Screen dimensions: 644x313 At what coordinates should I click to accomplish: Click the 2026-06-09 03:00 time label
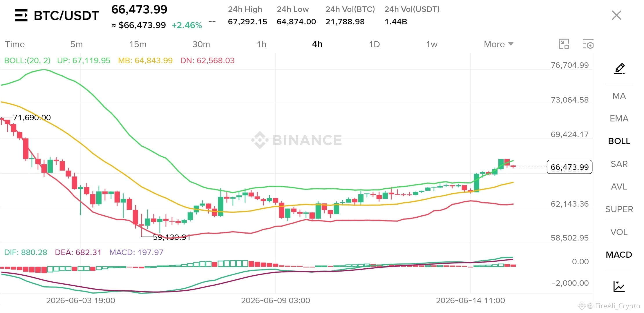pyautogui.click(x=276, y=301)
